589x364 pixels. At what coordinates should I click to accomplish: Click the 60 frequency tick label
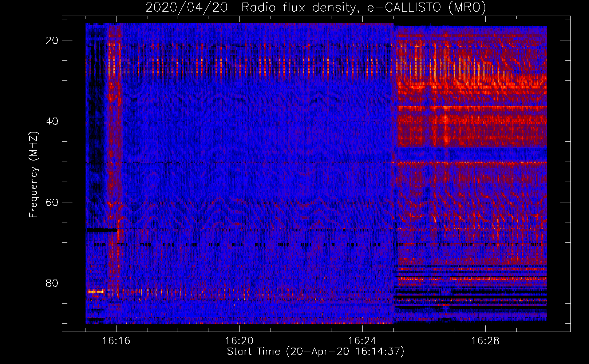[52, 202]
